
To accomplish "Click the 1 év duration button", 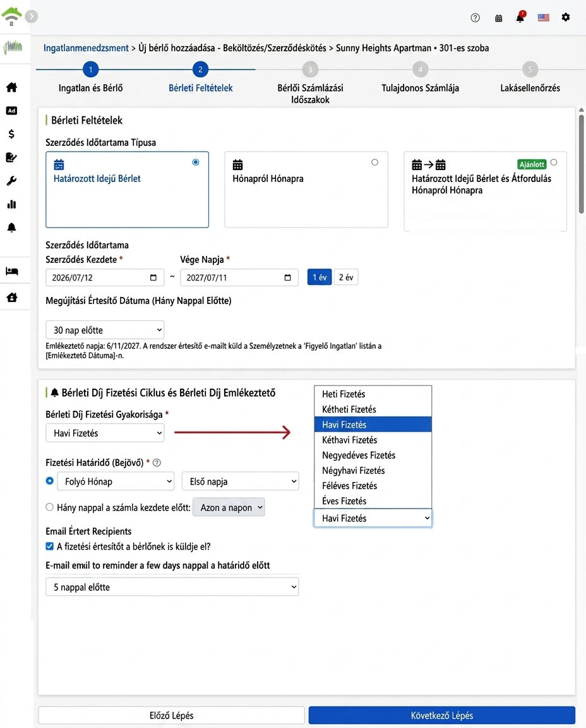I will (x=320, y=277).
